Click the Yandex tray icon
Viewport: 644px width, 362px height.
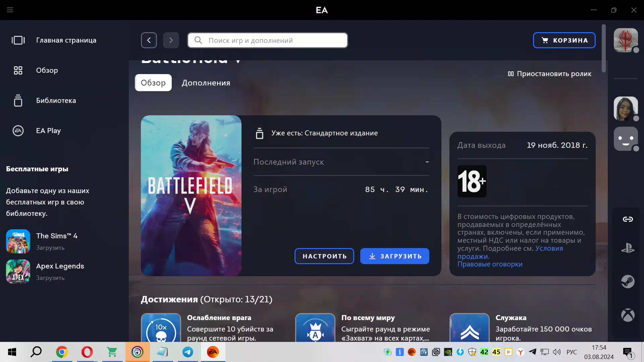point(521,352)
